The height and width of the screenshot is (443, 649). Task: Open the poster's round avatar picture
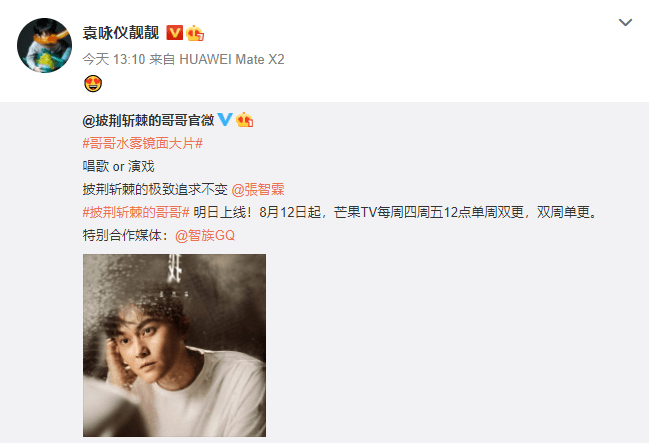click(x=44, y=46)
